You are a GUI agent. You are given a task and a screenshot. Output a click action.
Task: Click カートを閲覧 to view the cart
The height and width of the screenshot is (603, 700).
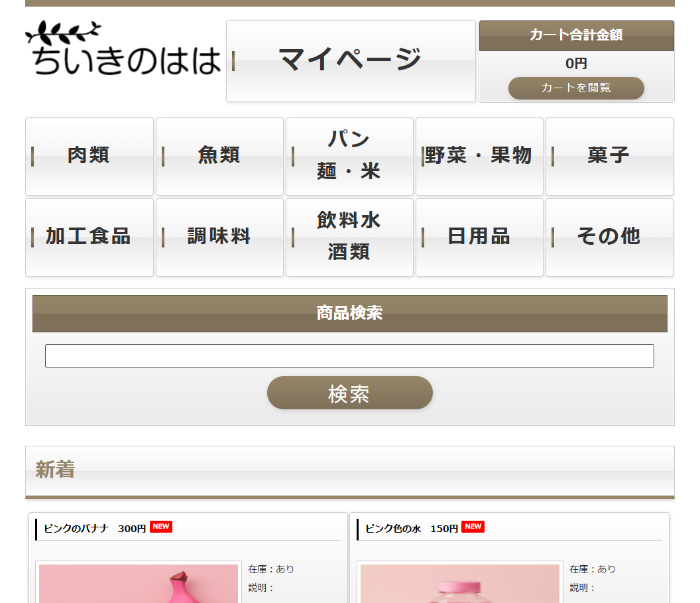click(x=575, y=88)
